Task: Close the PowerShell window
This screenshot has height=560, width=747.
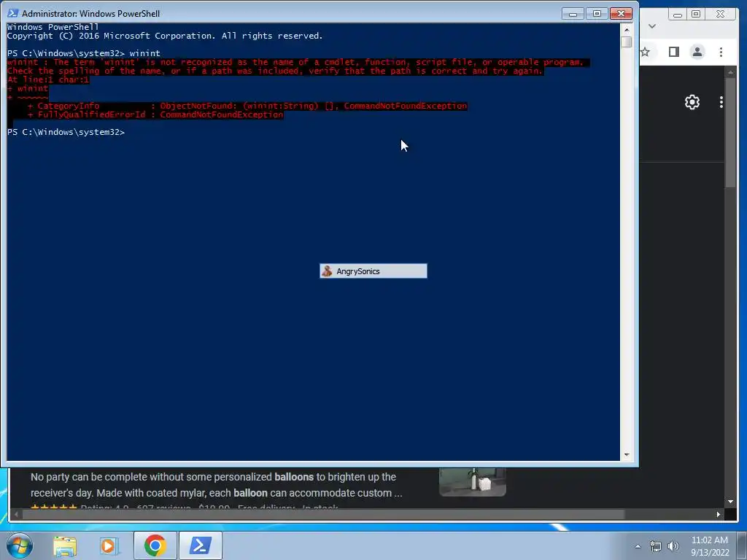Action: pyautogui.click(x=621, y=14)
